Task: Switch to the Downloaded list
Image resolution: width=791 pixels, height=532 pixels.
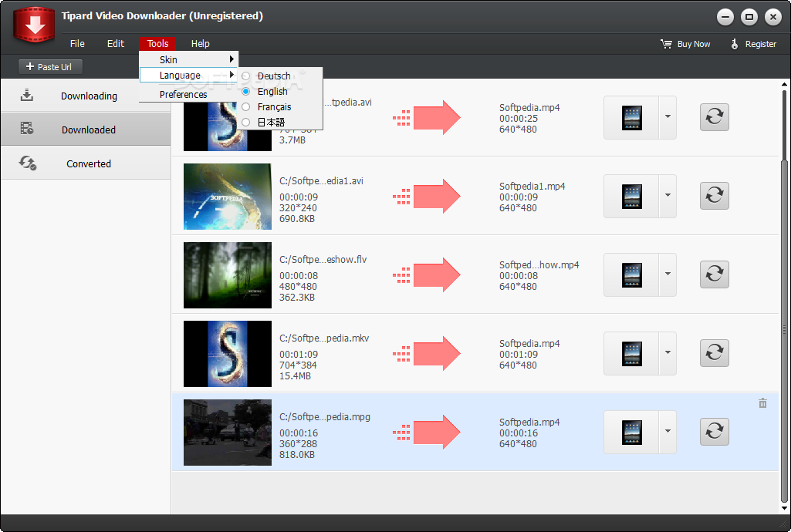Action: click(86, 130)
